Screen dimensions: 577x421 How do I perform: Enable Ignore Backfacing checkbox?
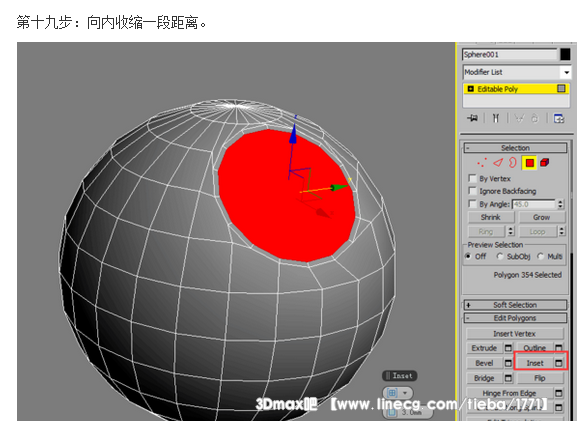pyautogui.click(x=472, y=191)
